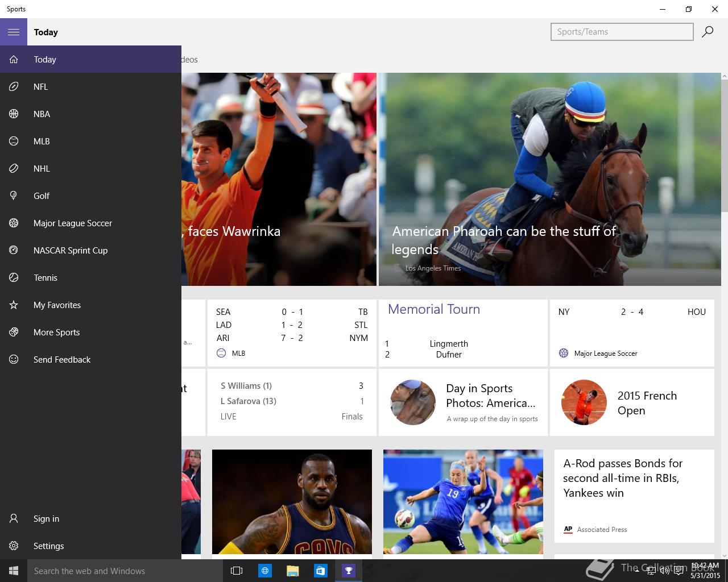
Task: Click the taskbar web and Windows search box
Action: pyautogui.click(x=125, y=571)
